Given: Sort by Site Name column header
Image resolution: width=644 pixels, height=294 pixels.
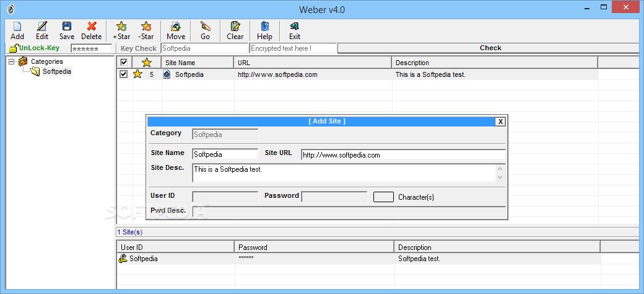Looking at the screenshot, I should tap(198, 63).
